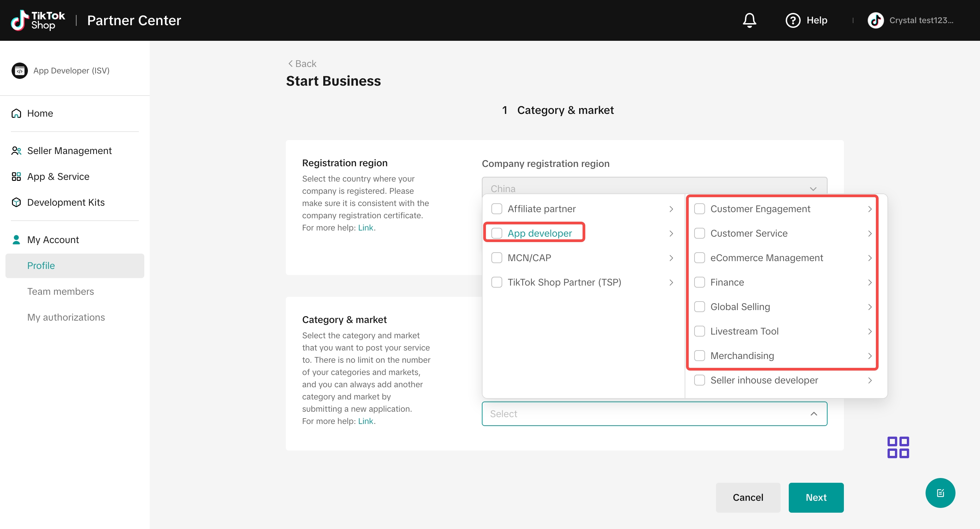Screen dimensions: 980x529
Task: Check the eCommerce Management checkbox
Action: click(x=699, y=258)
